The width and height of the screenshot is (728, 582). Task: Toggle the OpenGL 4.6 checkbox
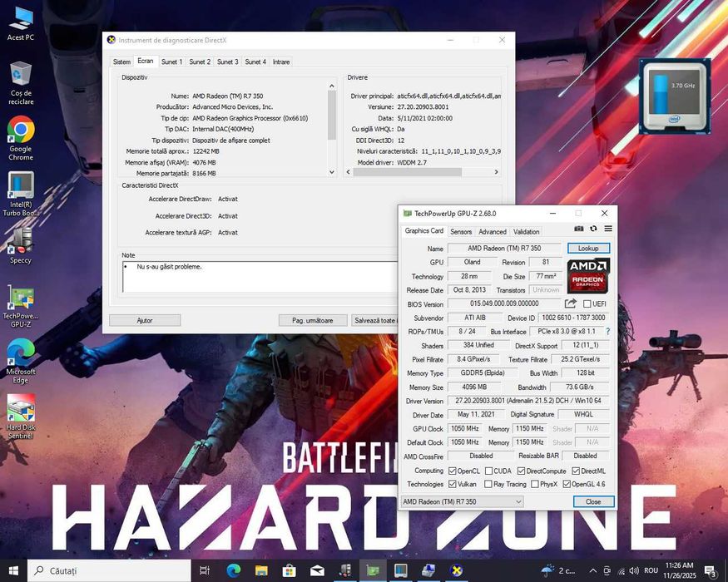pos(567,484)
